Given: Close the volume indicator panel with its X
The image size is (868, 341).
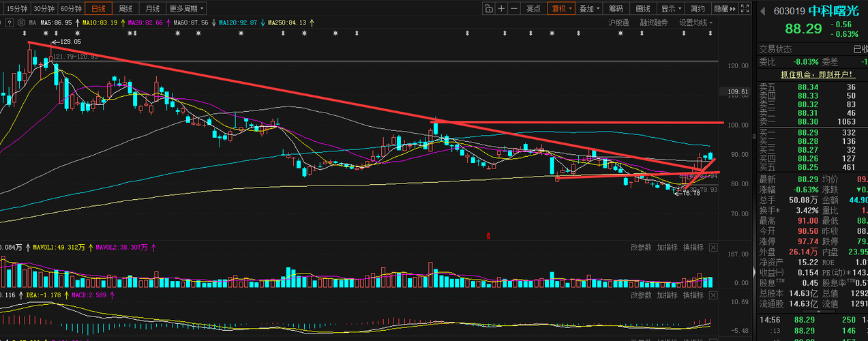Looking at the screenshot, I should pyautogui.click(x=713, y=247).
